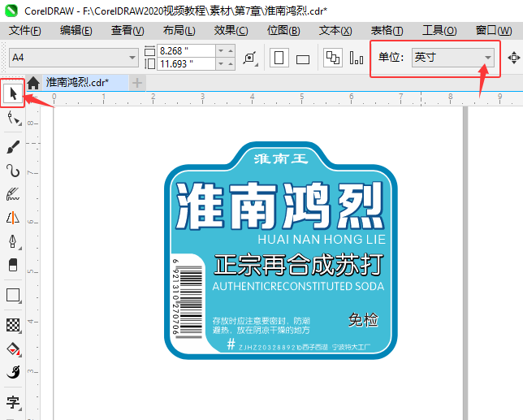Select the Text tool 字
Image resolution: width=523 pixels, height=420 pixels.
[13, 402]
